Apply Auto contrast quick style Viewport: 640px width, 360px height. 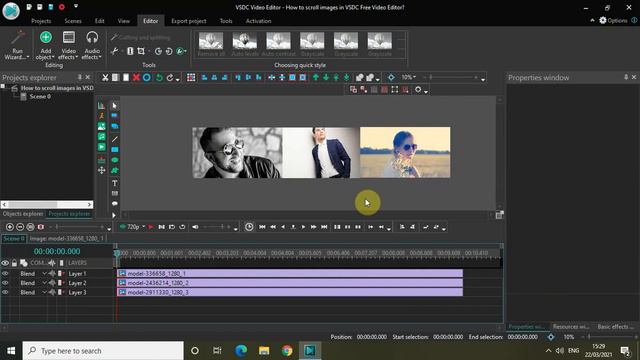278,44
